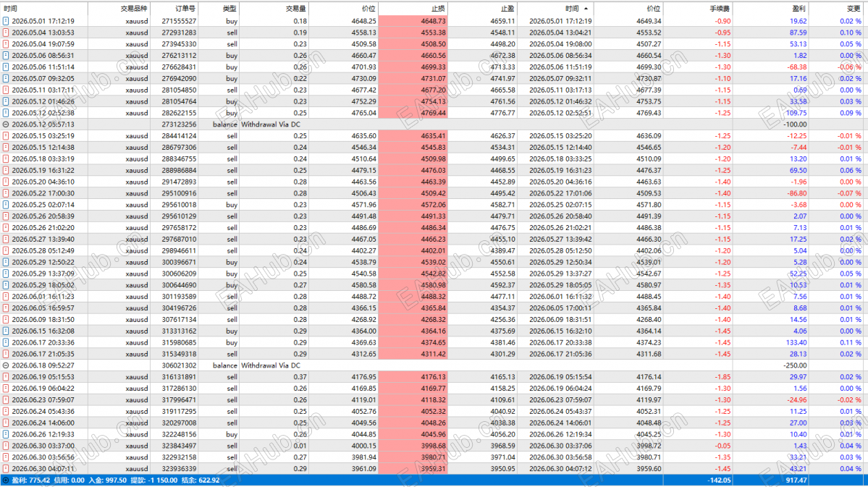Click the volume cell 0.37
Viewport: 868px width, 487px height.
click(300, 377)
